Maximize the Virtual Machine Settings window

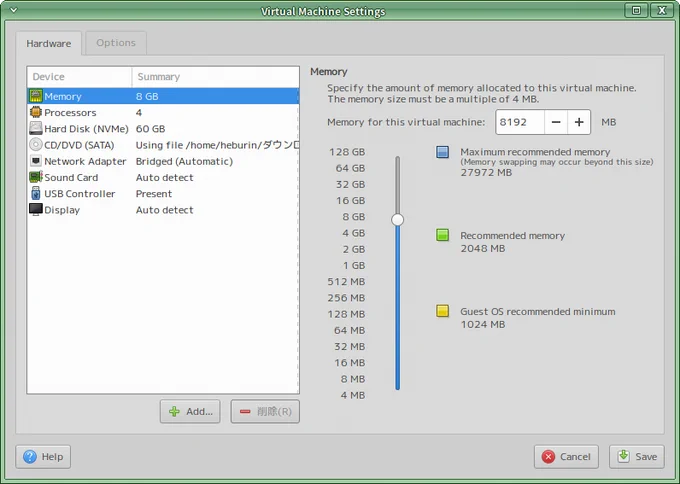[x=636, y=10]
